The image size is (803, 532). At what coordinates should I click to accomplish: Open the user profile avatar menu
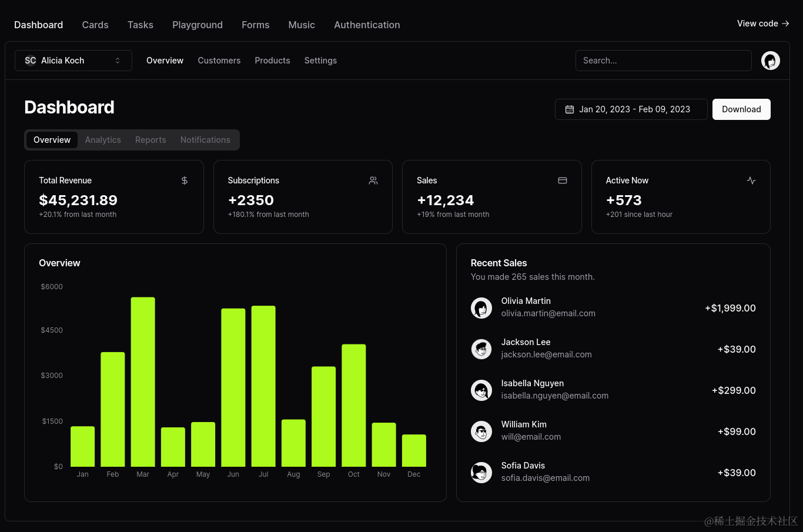[771, 61]
